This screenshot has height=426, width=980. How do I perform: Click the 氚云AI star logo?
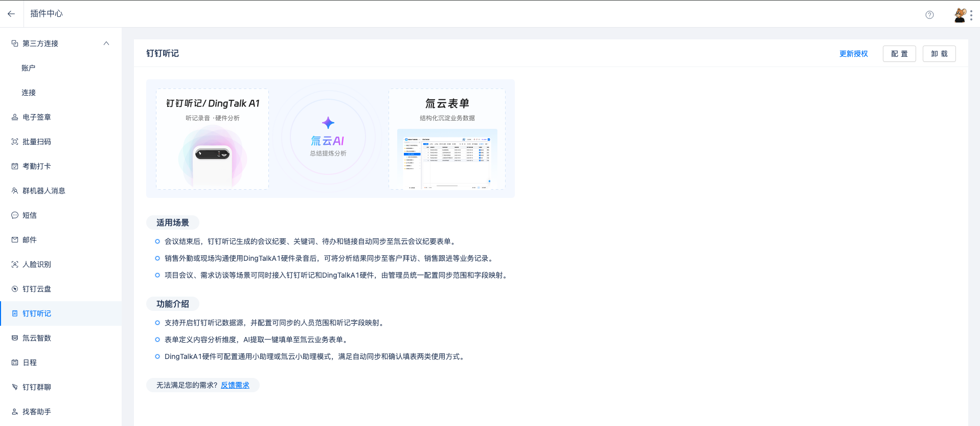tap(328, 123)
